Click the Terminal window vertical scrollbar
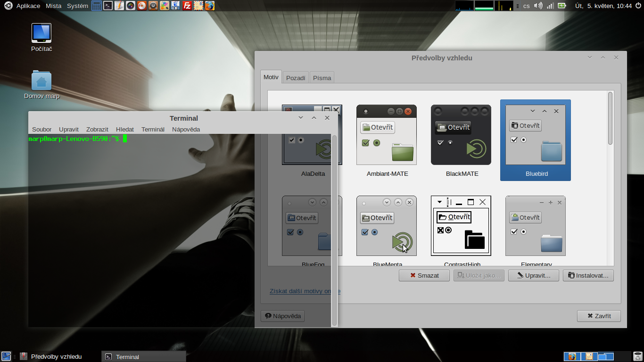644x362 pixels. (x=334, y=230)
